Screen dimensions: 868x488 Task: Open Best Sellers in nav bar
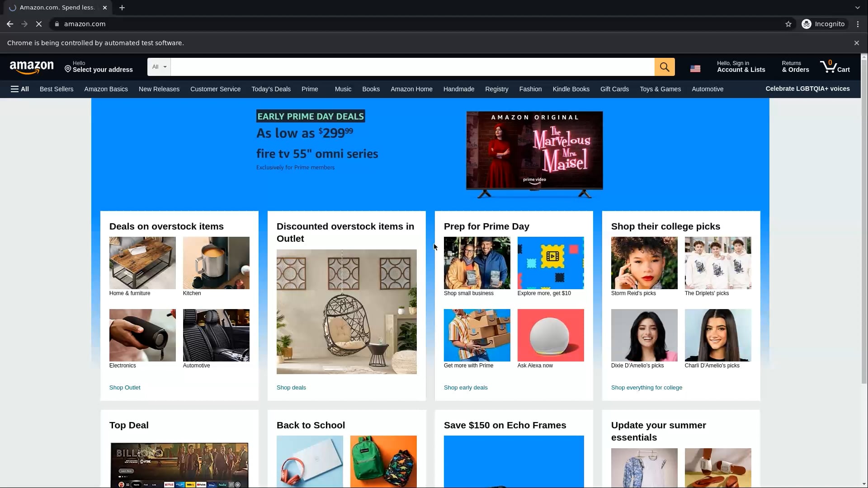(57, 89)
